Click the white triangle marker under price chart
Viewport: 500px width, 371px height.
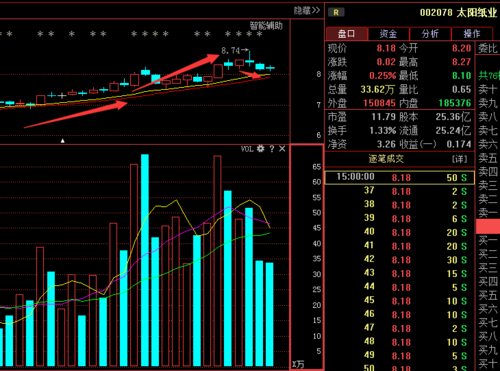point(62,141)
